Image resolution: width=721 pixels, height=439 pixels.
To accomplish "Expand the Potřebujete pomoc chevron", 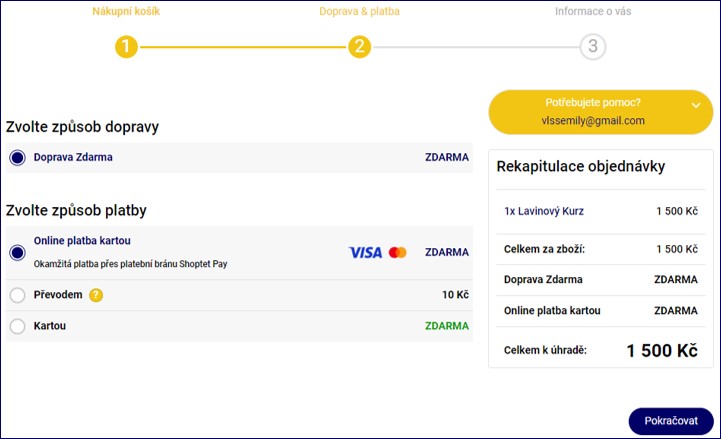I will 695,103.
